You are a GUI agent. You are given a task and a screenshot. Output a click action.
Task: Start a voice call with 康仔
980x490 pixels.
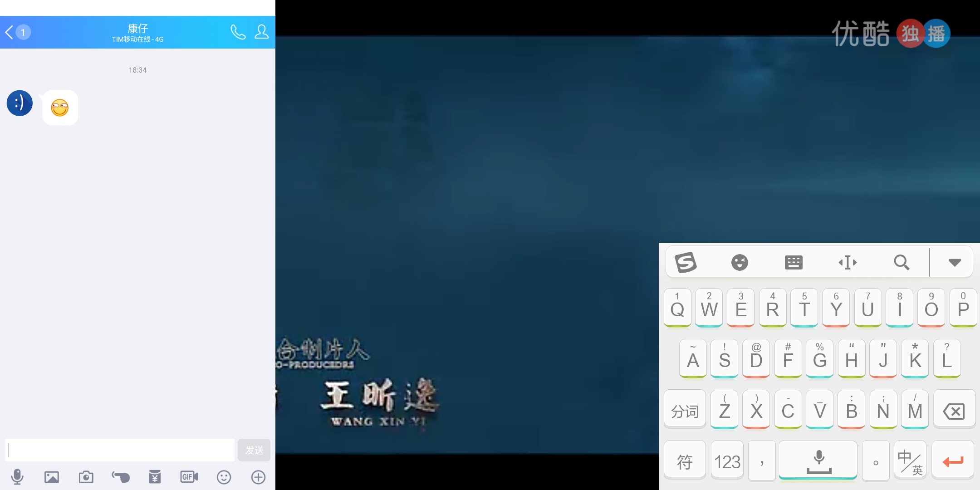238,32
